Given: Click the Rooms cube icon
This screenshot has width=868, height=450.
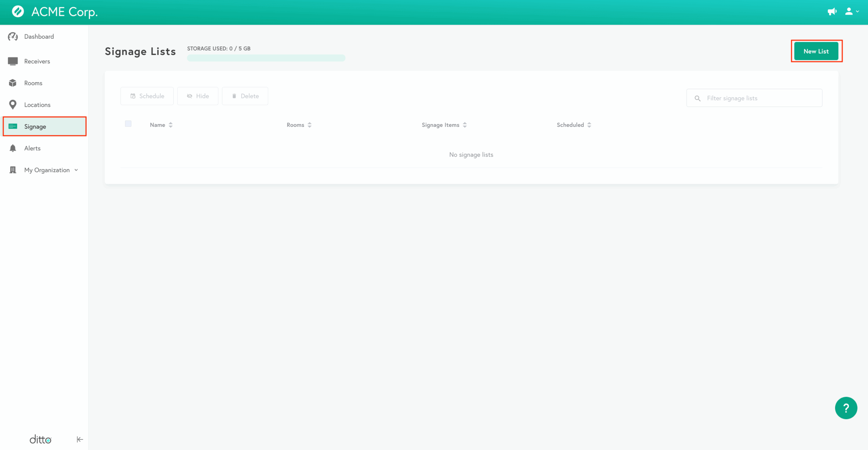Looking at the screenshot, I should (x=13, y=83).
